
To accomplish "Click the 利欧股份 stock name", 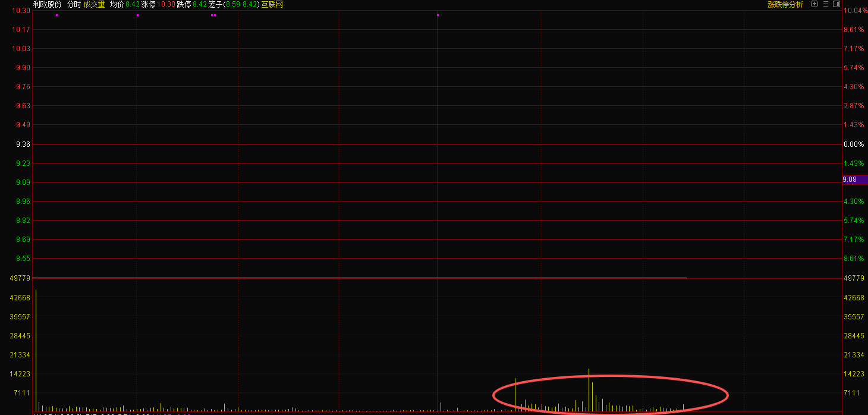I will click(48, 4).
